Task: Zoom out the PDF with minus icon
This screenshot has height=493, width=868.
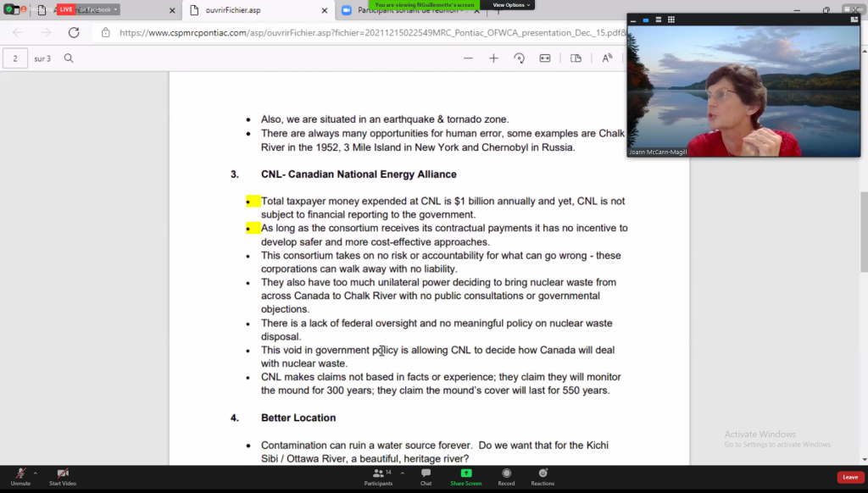Action: tap(468, 58)
